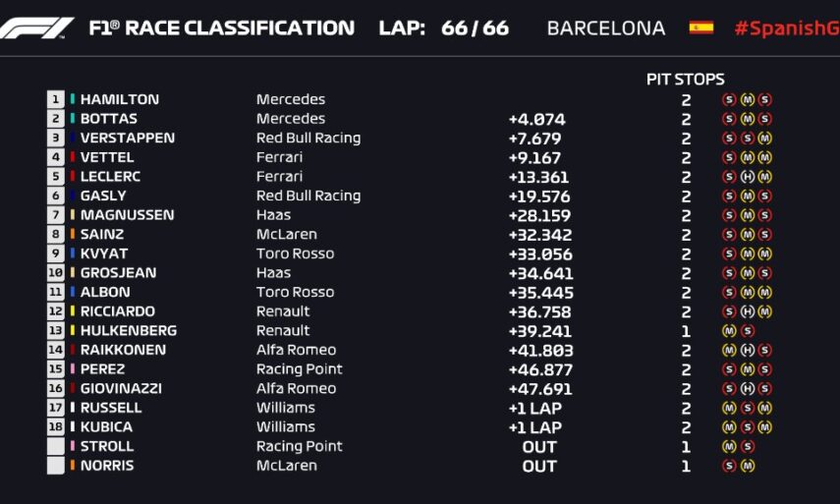Click Verstappen's medium tyre icon
840x504 pixels.
(x=764, y=139)
